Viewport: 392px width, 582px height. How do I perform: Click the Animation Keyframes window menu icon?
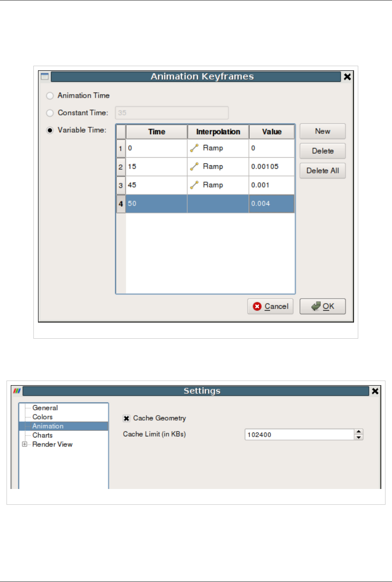tap(45, 76)
